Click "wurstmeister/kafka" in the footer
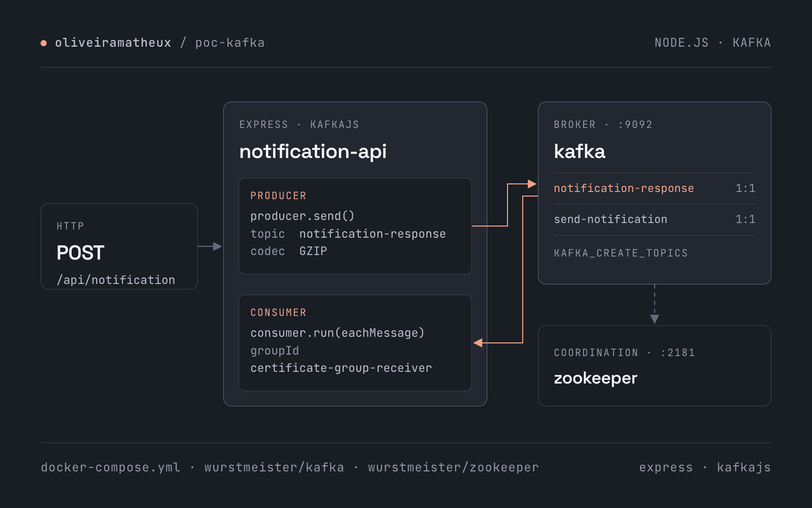The height and width of the screenshot is (508, 812). tap(274, 467)
